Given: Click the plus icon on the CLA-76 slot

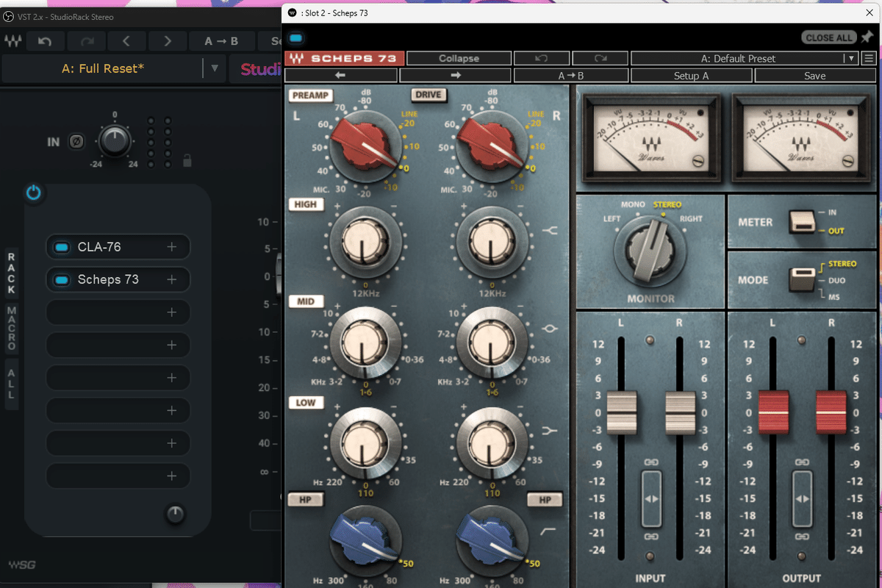Looking at the screenshot, I should point(171,247).
